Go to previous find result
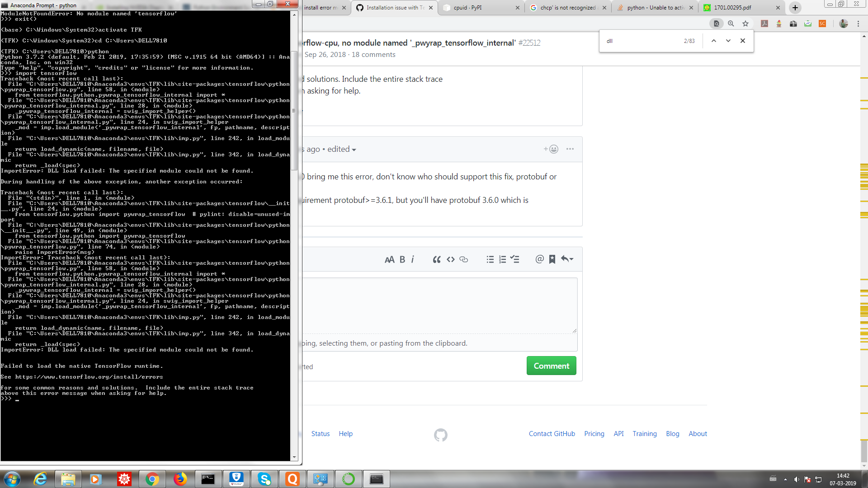This screenshot has height=488, width=868. [714, 41]
